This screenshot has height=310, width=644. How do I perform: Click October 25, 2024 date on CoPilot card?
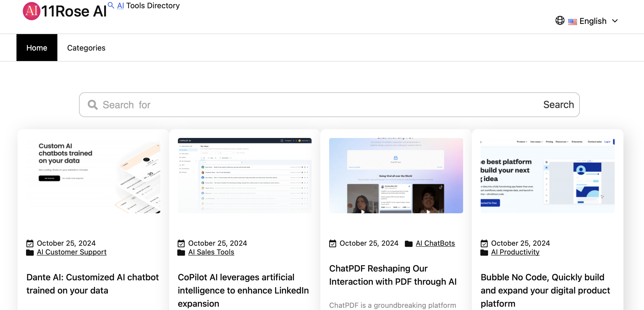point(218,243)
